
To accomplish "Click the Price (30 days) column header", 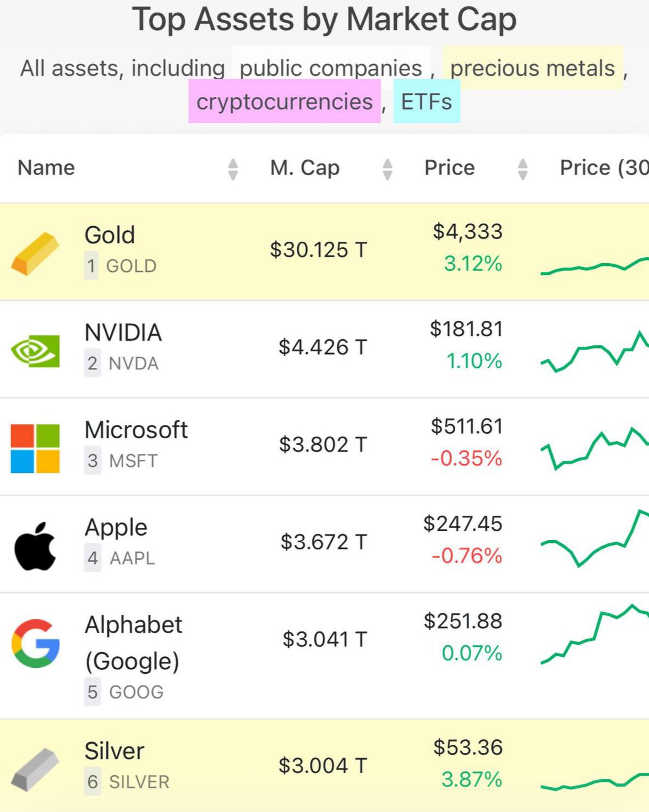I will click(x=603, y=168).
